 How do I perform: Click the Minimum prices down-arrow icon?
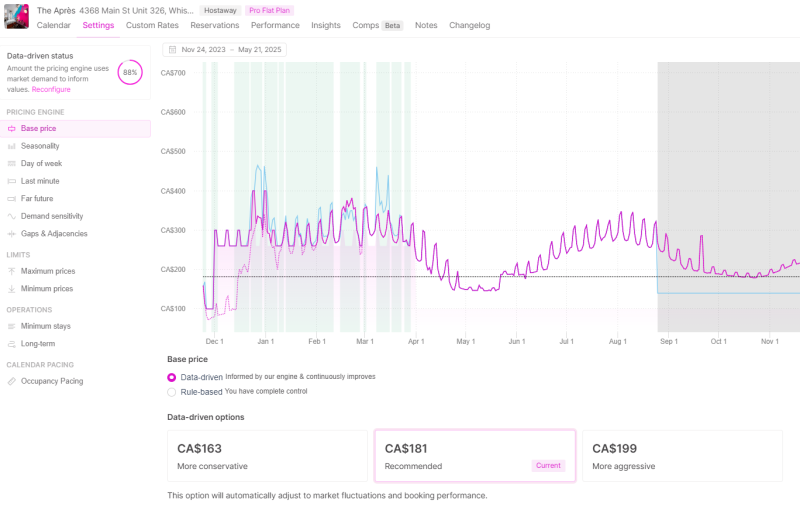coord(11,289)
